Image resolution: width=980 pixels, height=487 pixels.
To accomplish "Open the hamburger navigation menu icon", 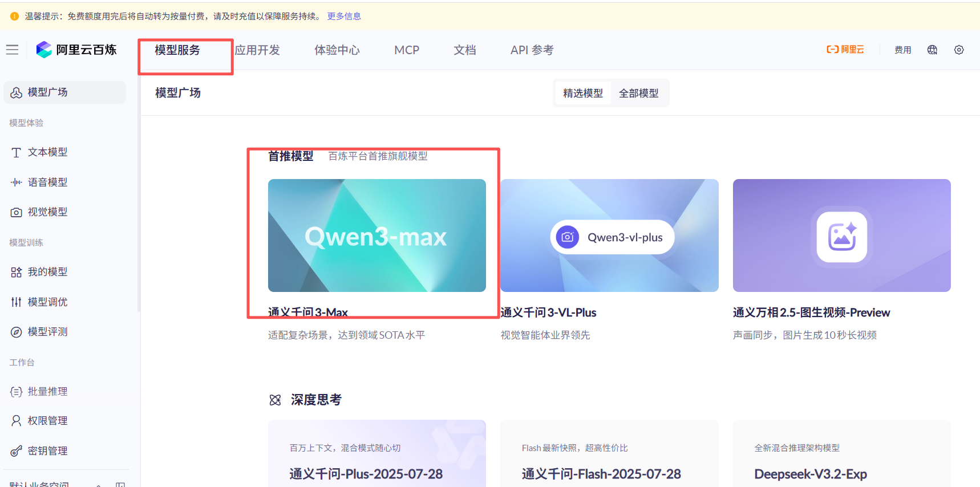I will 12,50.
